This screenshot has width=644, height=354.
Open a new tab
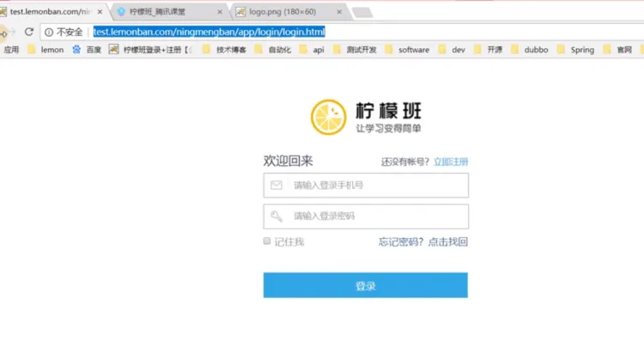pos(362,13)
